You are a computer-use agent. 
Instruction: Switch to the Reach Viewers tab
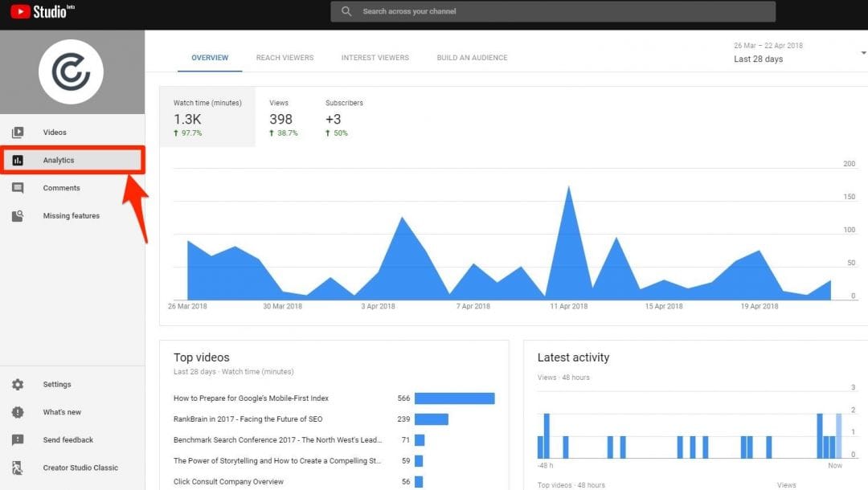pyautogui.click(x=285, y=58)
